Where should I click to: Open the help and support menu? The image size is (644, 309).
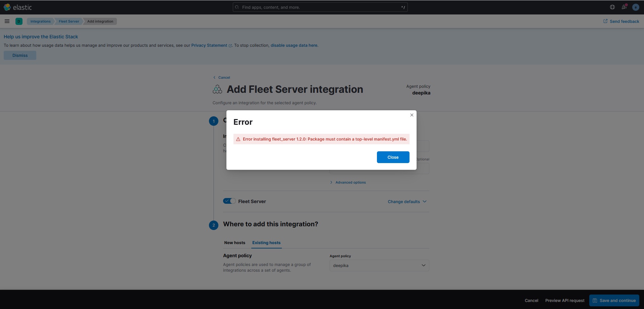click(612, 7)
